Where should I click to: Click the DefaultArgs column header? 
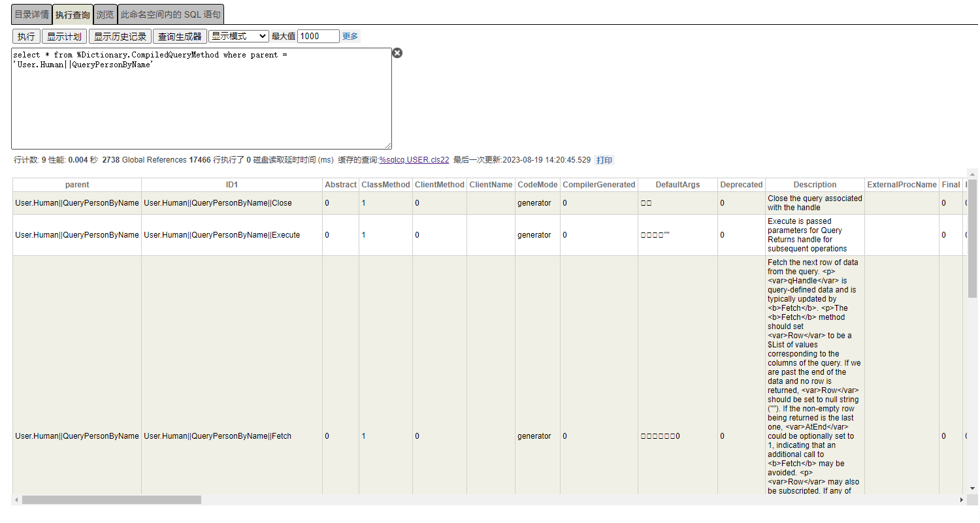[678, 185]
